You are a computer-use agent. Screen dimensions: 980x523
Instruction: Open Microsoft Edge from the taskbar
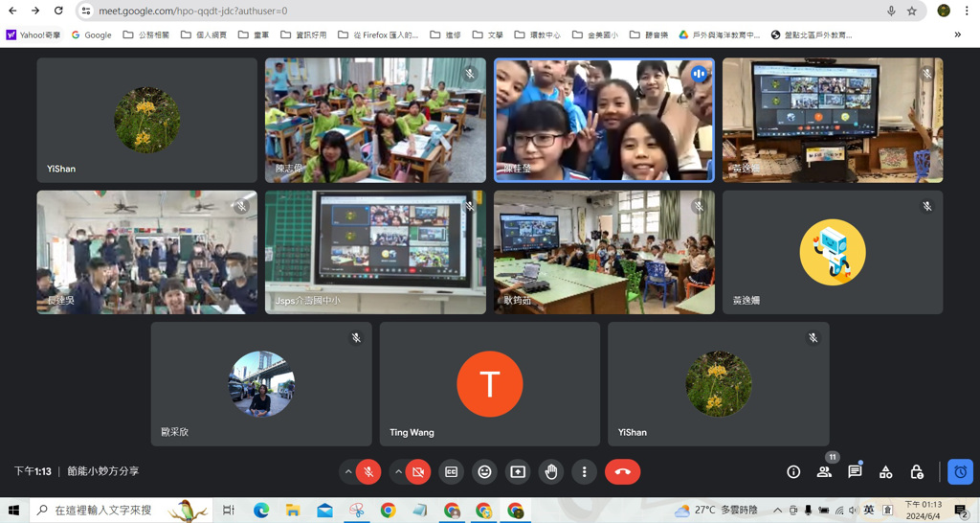coord(260,511)
